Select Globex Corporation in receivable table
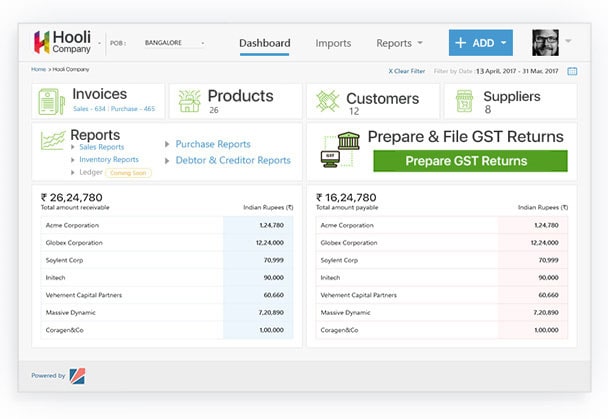The image size is (608, 419). click(x=167, y=243)
